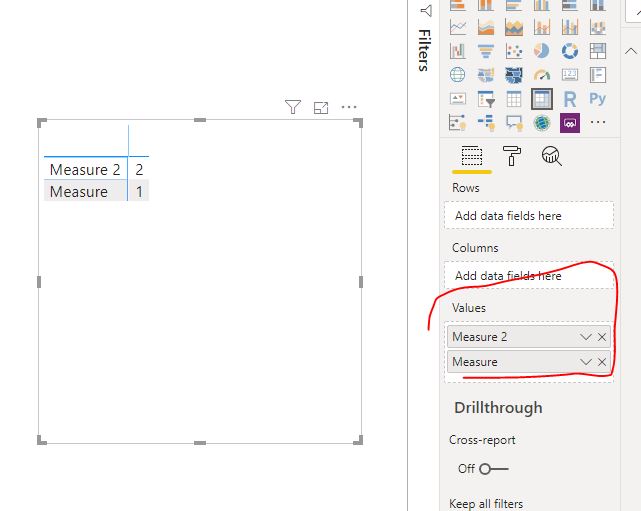Select the Line chart visual

[457, 27]
